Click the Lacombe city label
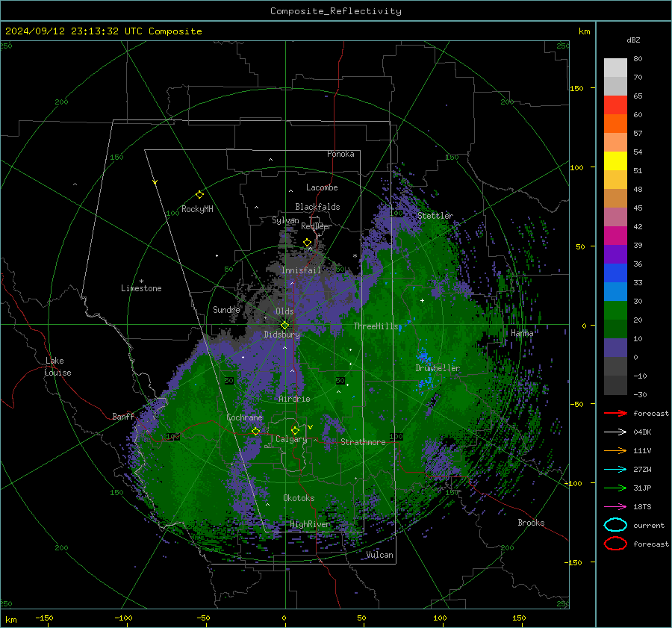This screenshot has width=672, height=628. click(x=322, y=187)
